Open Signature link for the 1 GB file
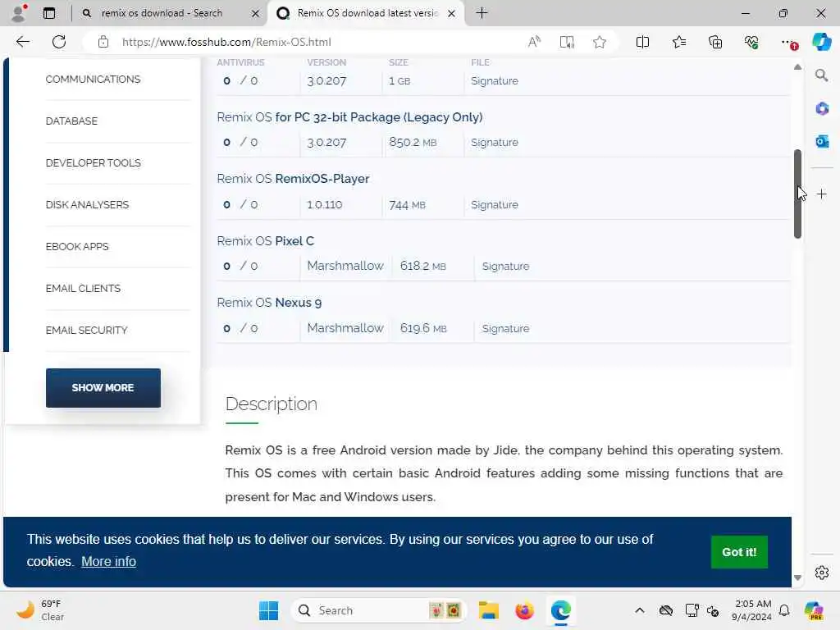The image size is (840, 630). [x=494, y=81]
